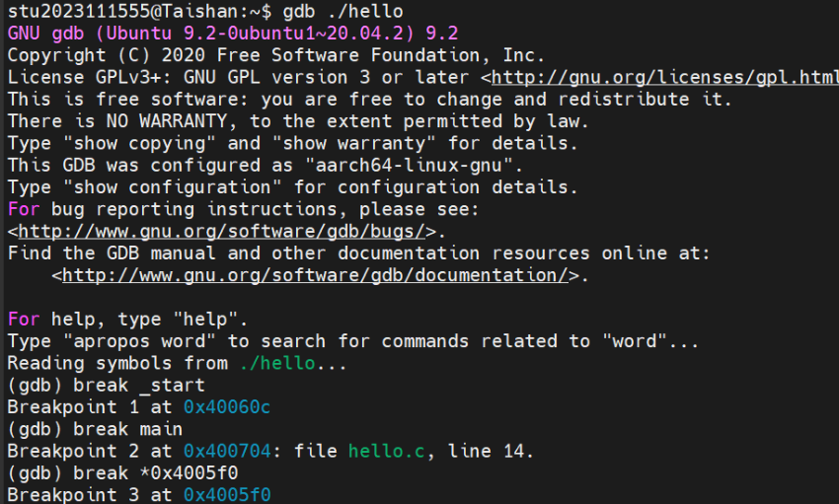This screenshot has height=504, width=839.
Task: Click the 'break main' command line
Action: point(95,429)
